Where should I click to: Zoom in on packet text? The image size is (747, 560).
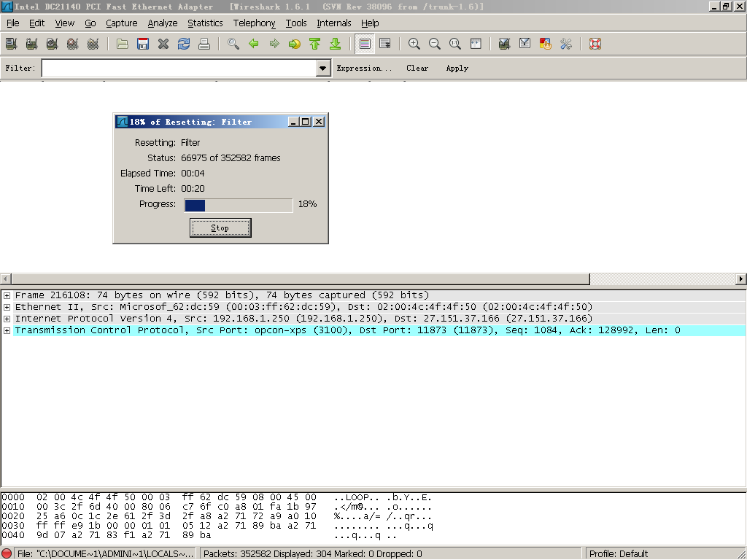[414, 44]
